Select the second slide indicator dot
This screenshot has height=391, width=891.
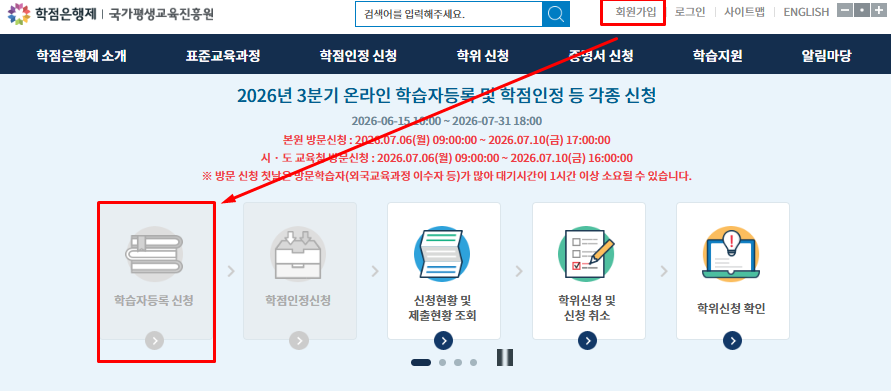[443, 362]
